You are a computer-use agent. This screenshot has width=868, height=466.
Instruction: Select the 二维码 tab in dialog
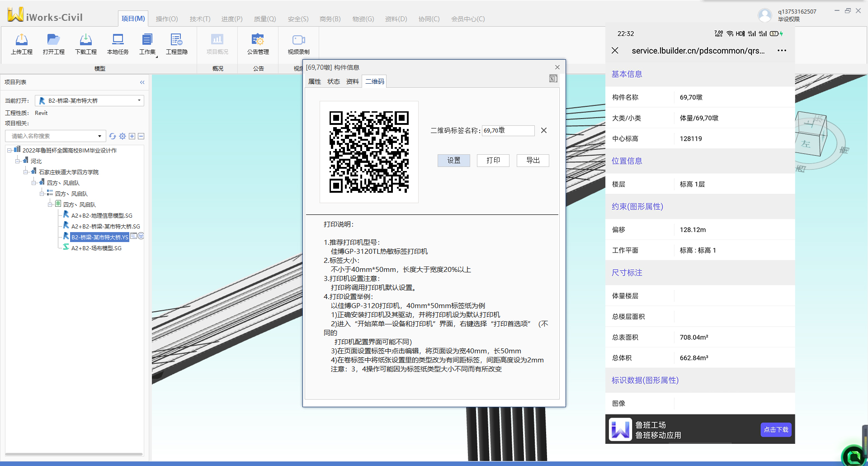pyautogui.click(x=375, y=81)
